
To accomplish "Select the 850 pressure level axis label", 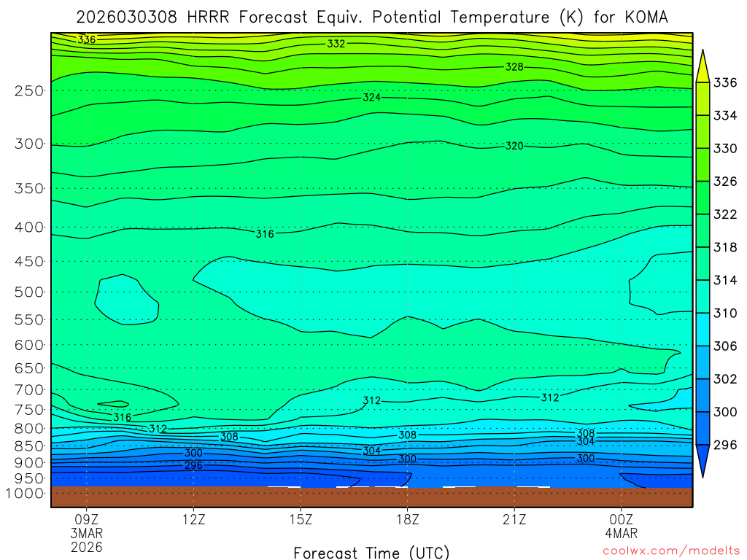I will click(x=29, y=446).
